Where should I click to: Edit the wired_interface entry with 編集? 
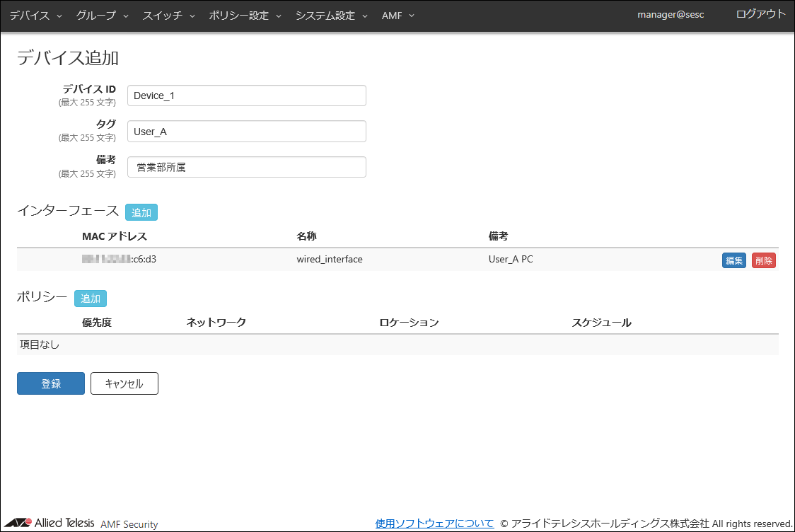[x=733, y=260]
